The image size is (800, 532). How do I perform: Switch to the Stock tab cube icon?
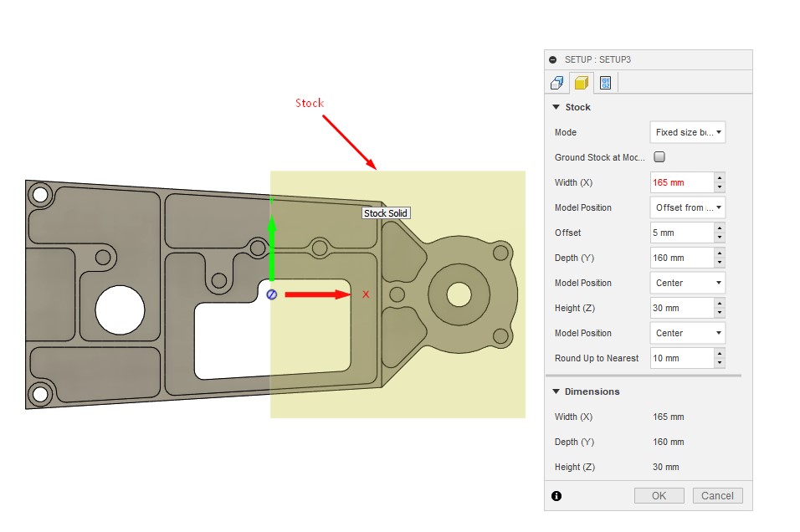(581, 81)
